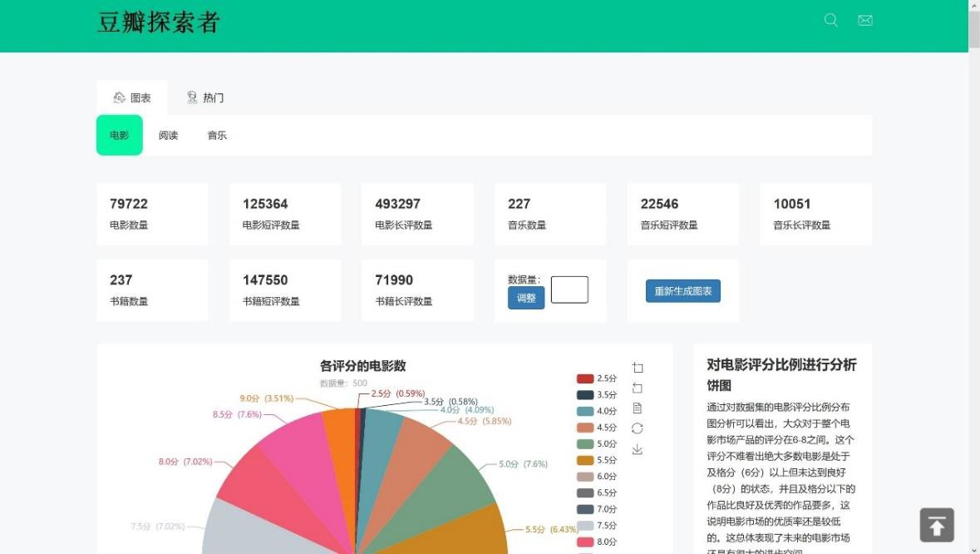The height and width of the screenshot is (554, 980).
Task: Click the chart restore refresh icon
Action: tap(638, 428)
